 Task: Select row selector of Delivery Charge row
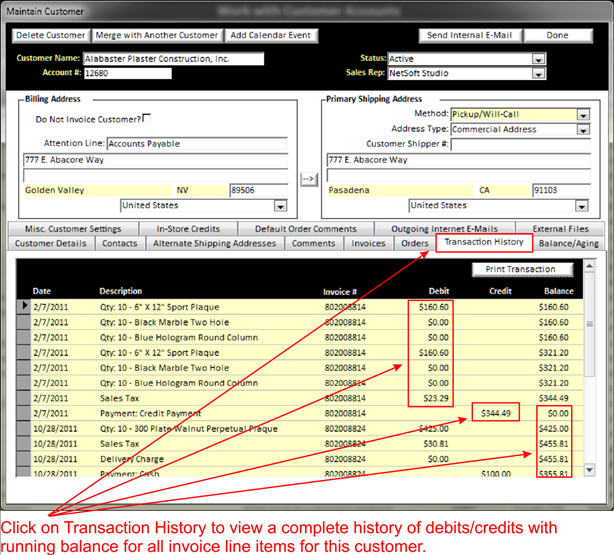(x=23, y=459)
